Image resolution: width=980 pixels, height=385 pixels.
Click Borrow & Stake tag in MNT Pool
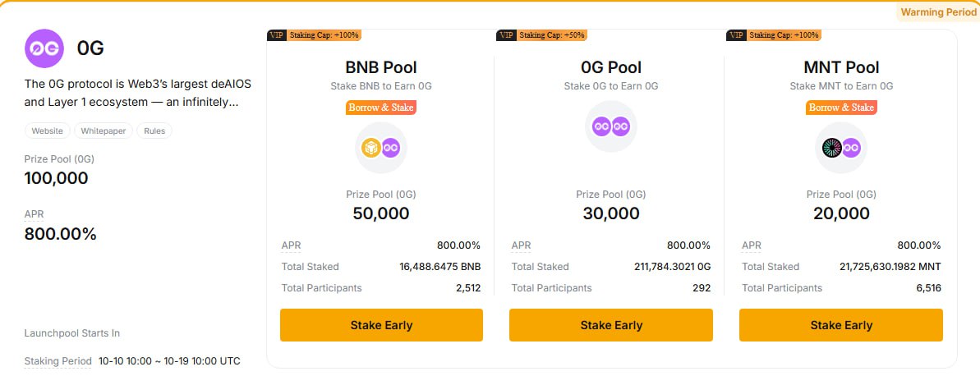click(841, 108)
